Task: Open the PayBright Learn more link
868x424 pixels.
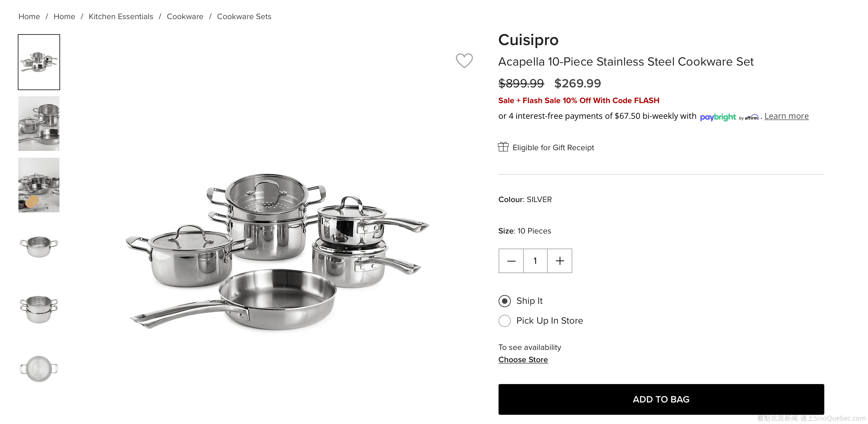Action: pyautogui.click(x=786, y=116)
